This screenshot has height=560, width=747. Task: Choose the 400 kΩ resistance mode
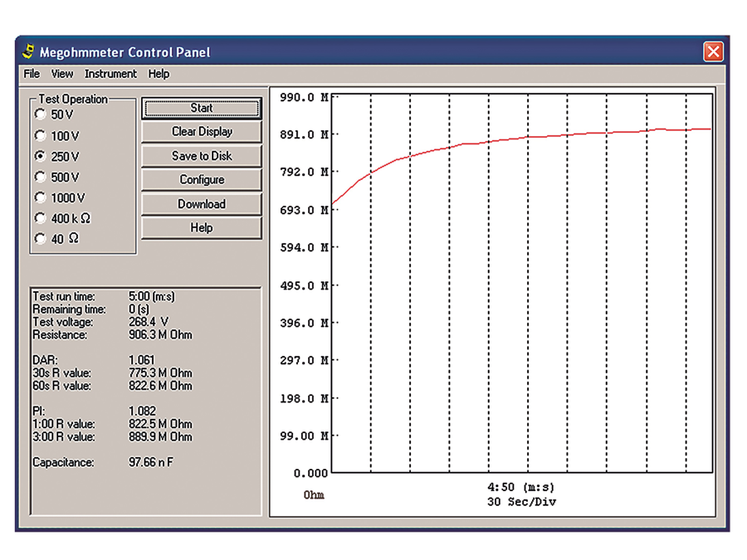(x=40, y=218)
